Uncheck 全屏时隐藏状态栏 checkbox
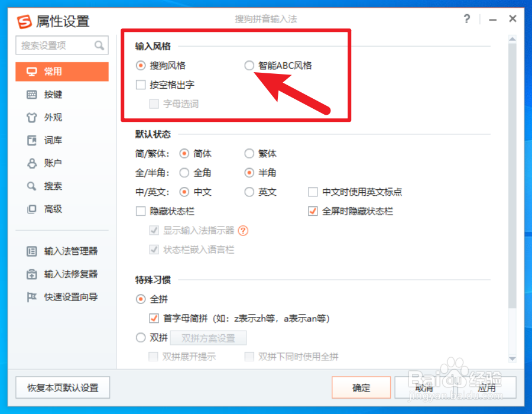The height and width of the screenshot is (414, 532). (x=313, y=211)
